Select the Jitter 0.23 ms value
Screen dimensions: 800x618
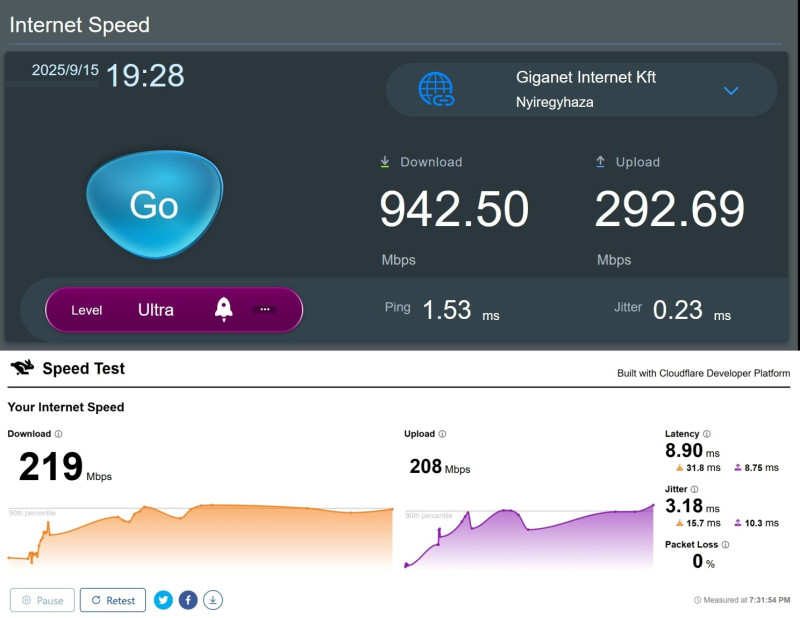(x=678, y=310)
